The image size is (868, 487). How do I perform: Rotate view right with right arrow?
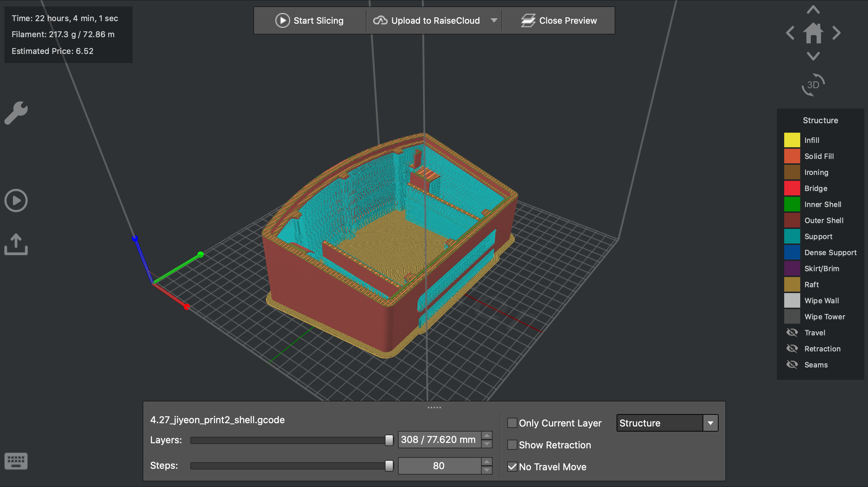[x=837, y=33]
